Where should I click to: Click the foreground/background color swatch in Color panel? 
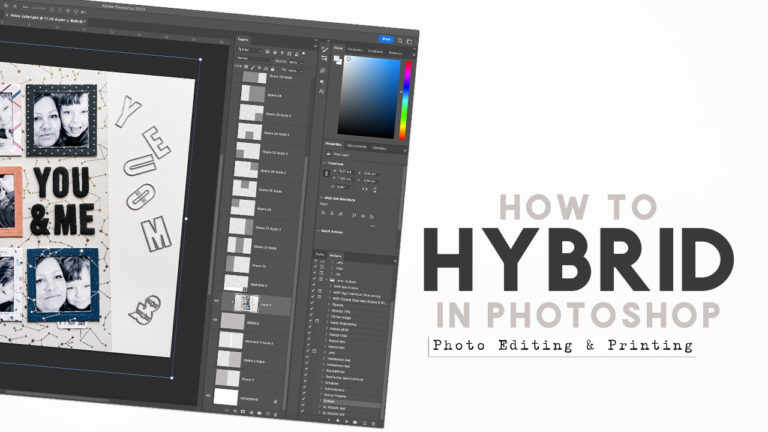[x=337, y=60]
